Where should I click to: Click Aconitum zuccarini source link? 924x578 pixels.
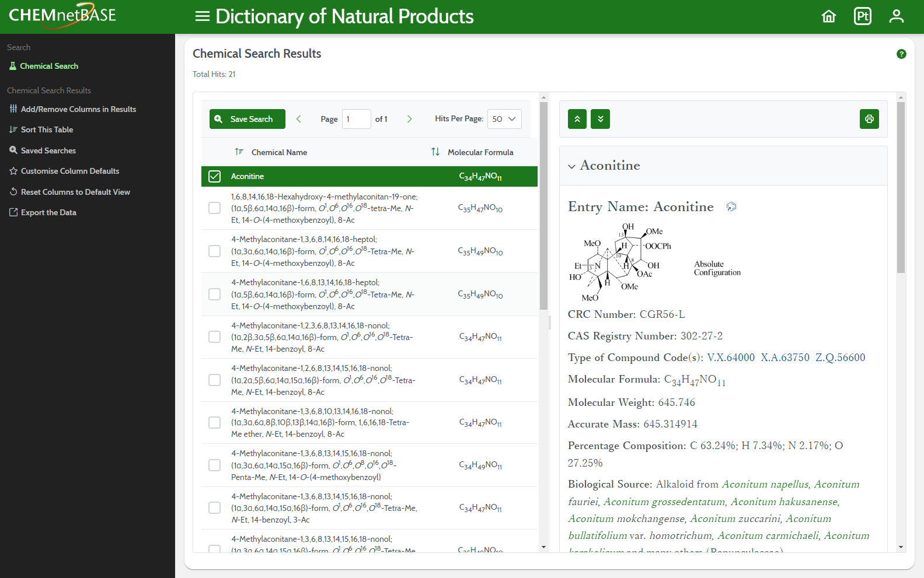tap(735, 519)
